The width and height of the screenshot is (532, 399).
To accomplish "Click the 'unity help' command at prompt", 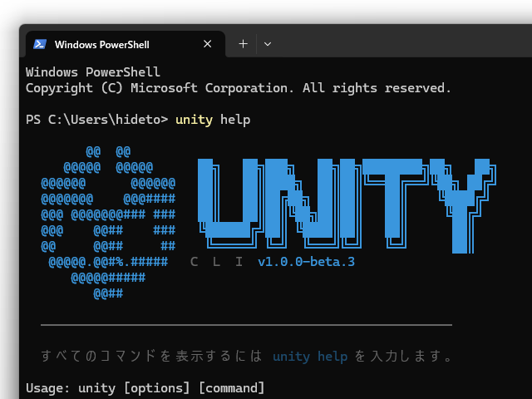I will (x=213, y=120).
